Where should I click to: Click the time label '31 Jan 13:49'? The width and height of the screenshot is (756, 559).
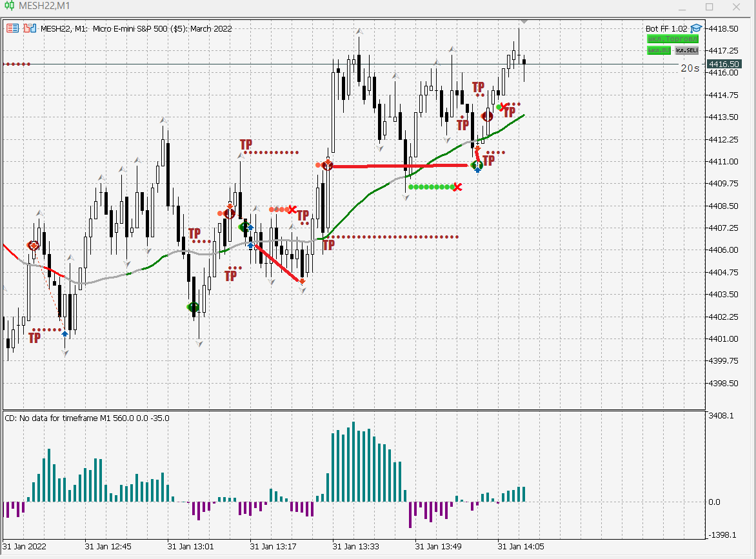click(x=438, y=547)
